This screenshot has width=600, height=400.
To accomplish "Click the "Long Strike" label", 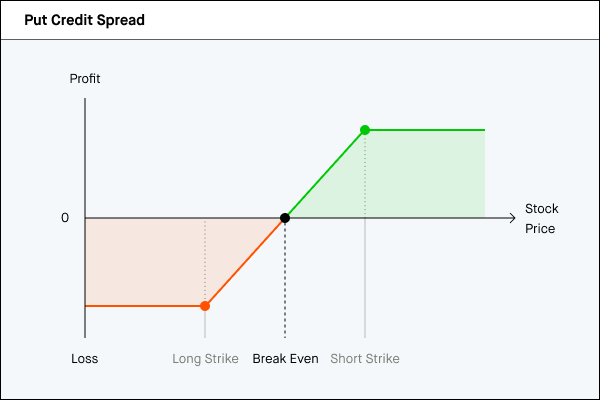I will (205, 358).
